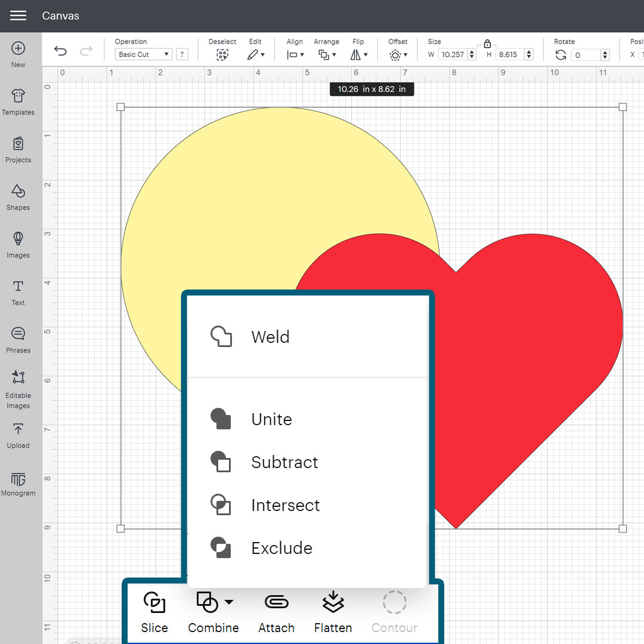Click the Attach button
The height and width of the screenshot is (644, 644).
pyautogui.click(x=276, y=611)
